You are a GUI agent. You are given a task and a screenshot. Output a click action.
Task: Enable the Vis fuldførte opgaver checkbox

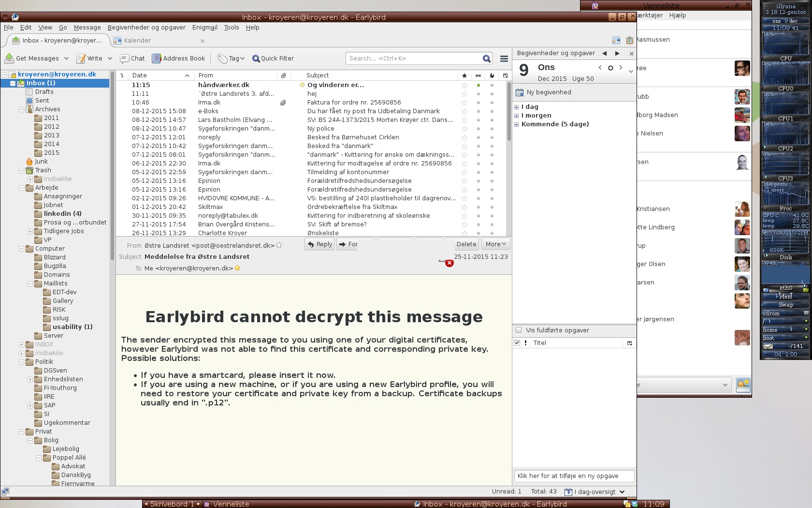click(519, 330)
